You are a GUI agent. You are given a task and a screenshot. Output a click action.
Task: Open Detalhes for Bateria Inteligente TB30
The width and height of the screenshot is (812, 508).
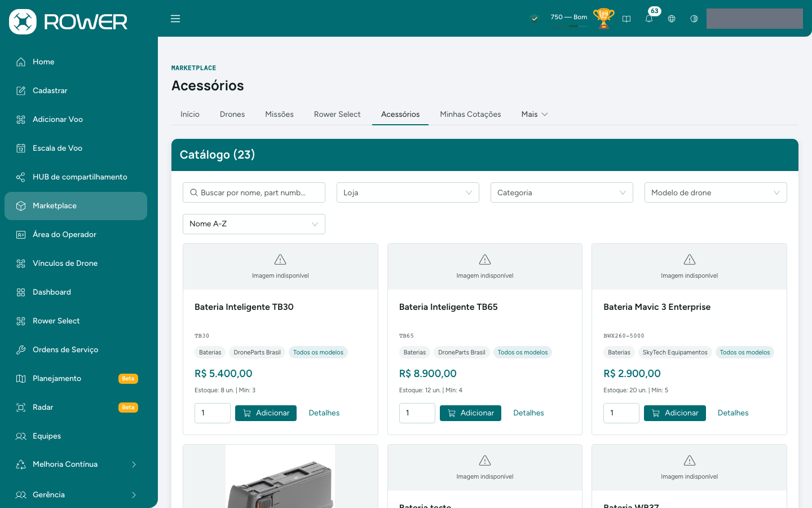[324, 413]
